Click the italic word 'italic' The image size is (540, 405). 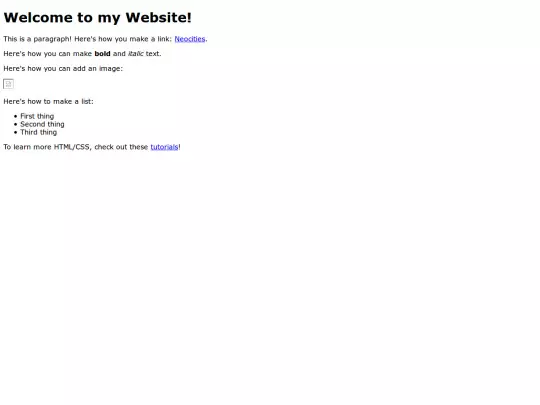point(136,54)
